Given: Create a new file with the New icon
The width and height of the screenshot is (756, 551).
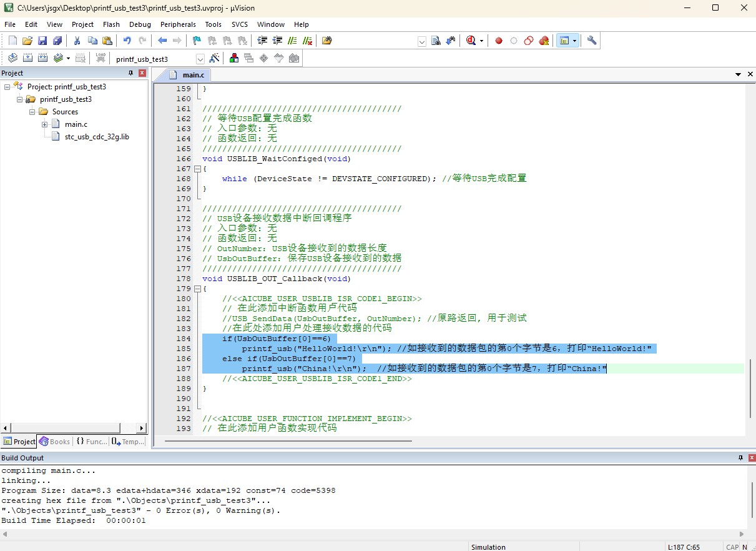Looking at the screenshot, I should point(13,41).
